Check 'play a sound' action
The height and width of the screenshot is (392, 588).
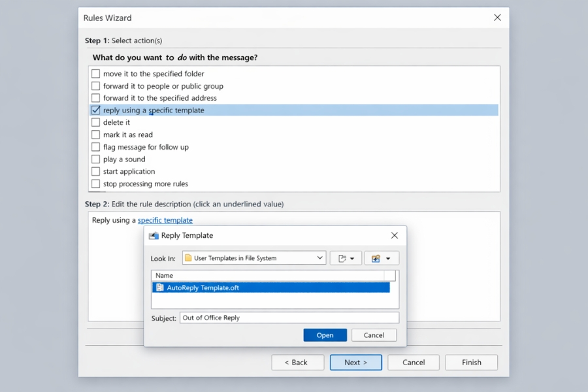coord(96,159)
